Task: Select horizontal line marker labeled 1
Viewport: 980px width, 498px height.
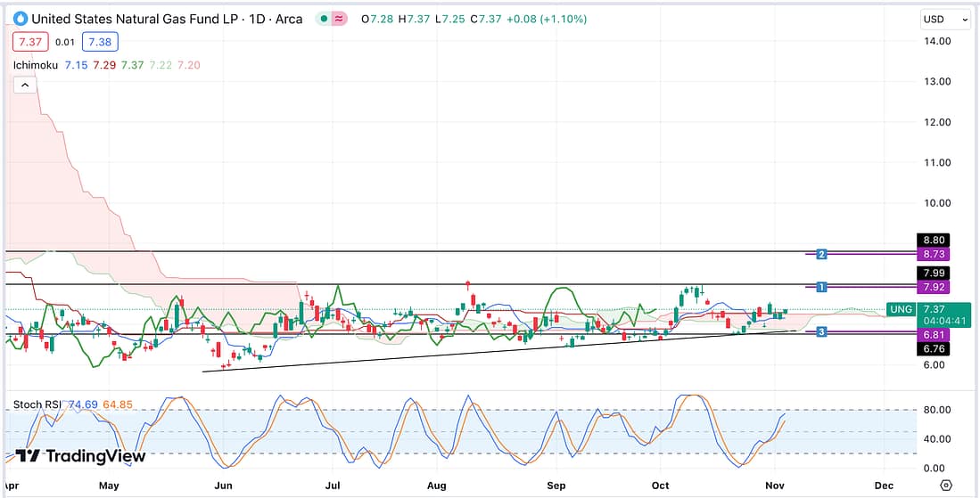Action: point(822,287)
